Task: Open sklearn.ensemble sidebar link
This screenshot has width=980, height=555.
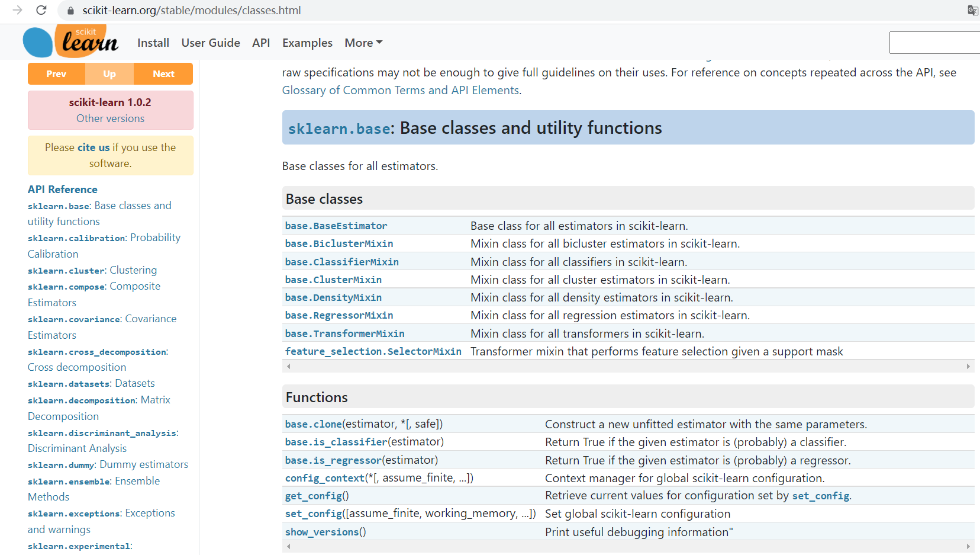Action: tap(94, 489)
